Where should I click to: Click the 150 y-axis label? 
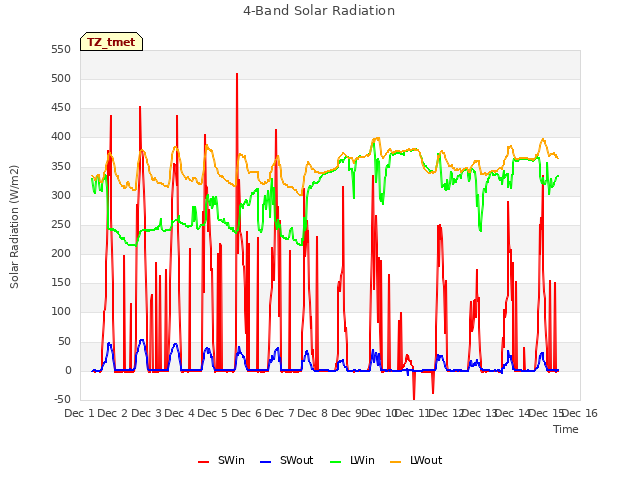(x=61, y=282)
